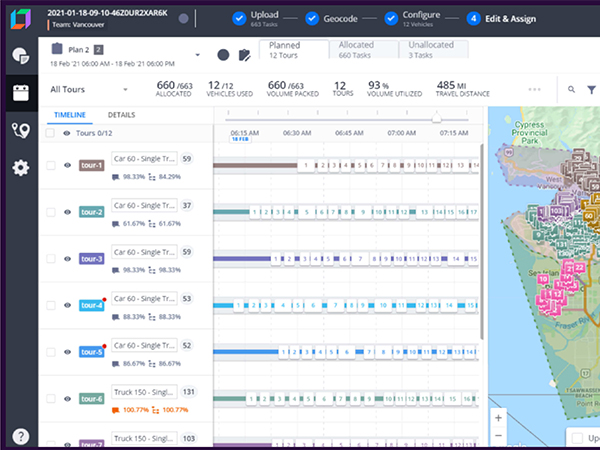
Task: Click the tour-4 label badge
Action: [x=91, y=305]
